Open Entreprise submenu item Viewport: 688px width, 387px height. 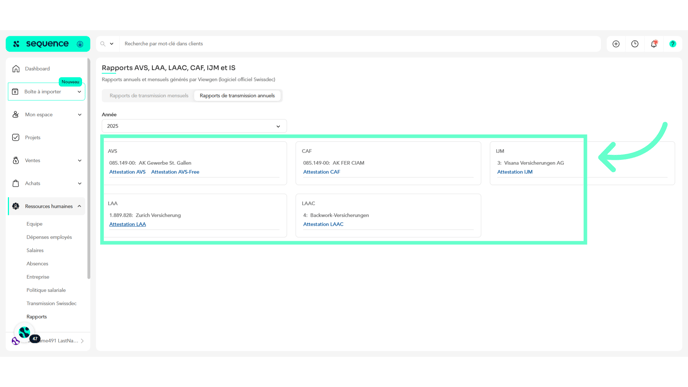(x=38, y=277)
